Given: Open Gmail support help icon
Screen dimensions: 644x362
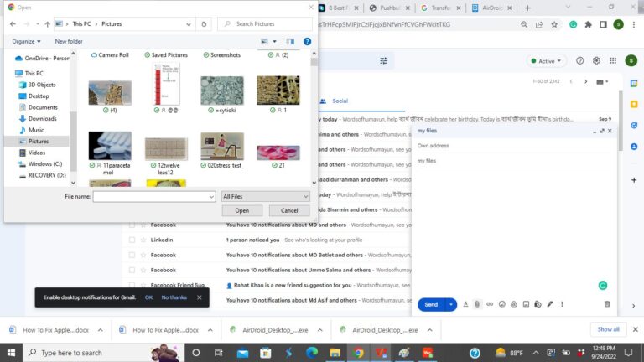Looking at the screenshot, I should coord(579,60).
